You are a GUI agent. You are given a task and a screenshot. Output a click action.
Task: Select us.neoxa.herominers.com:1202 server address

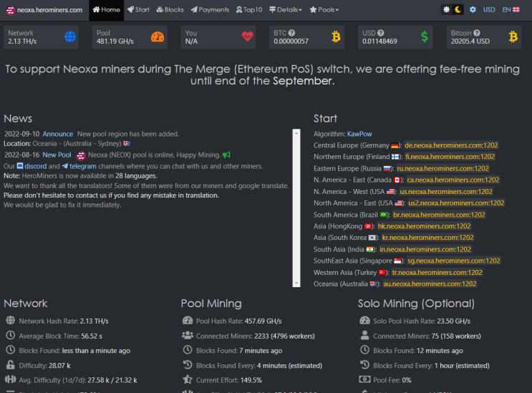point(446,192)
